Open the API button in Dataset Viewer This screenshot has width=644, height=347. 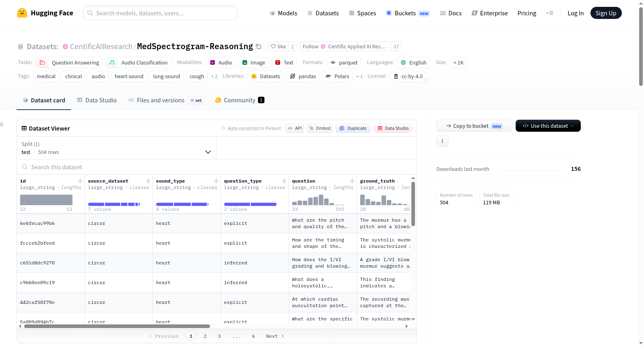click(295, 128)
